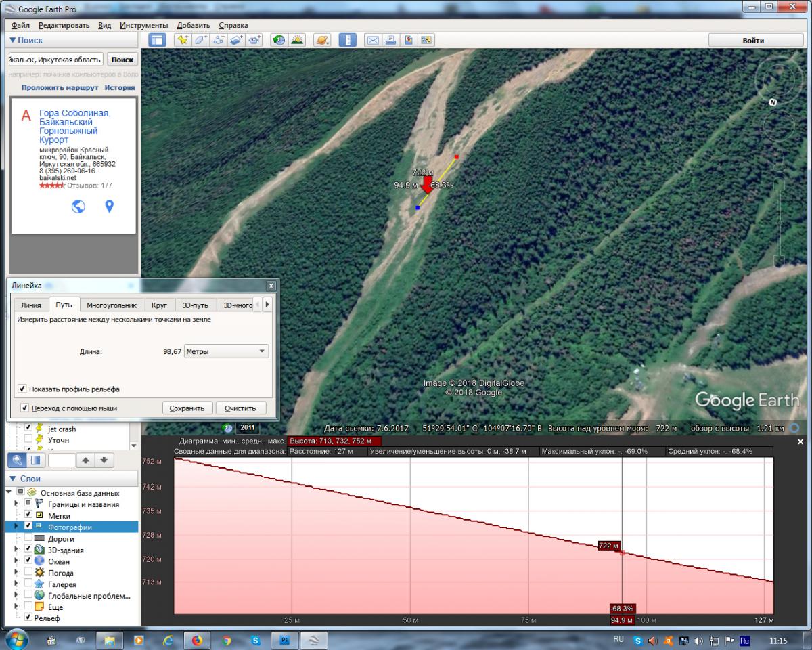
Task: Collapse the Поиск panel
Action: (x=13, y=40)
